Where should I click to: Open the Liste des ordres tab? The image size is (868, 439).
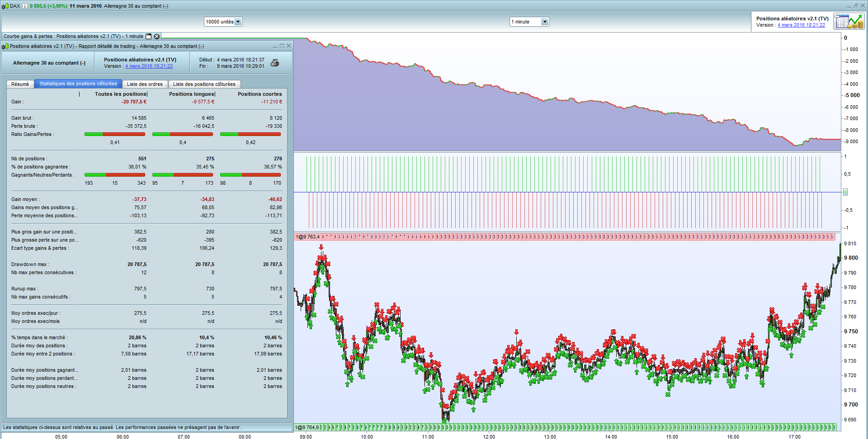145,84
